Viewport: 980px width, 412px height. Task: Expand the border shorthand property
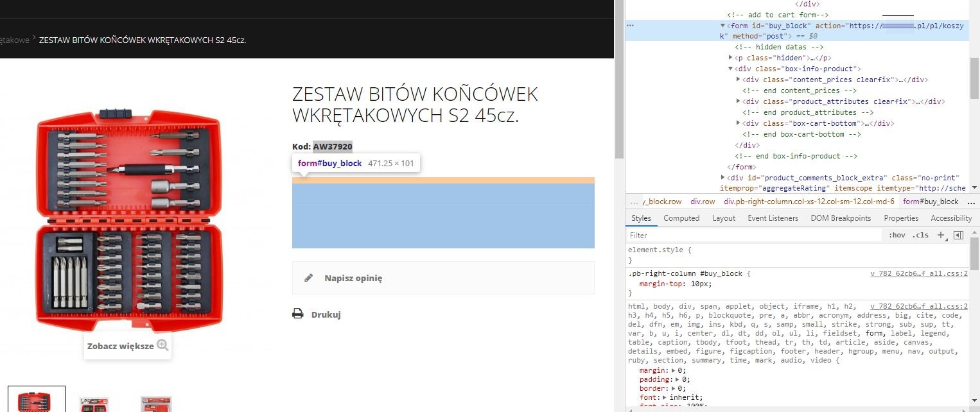coord(673,388)
